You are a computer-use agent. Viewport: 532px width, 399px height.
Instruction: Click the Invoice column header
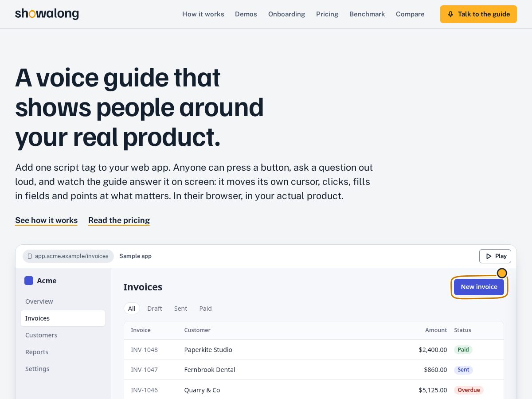click(x=141, y=330)
